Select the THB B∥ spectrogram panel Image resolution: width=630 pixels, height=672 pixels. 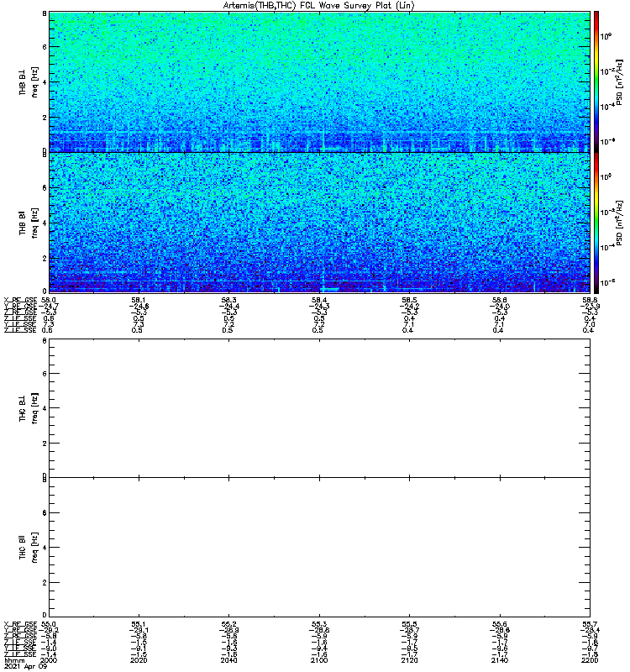point(319,223)
